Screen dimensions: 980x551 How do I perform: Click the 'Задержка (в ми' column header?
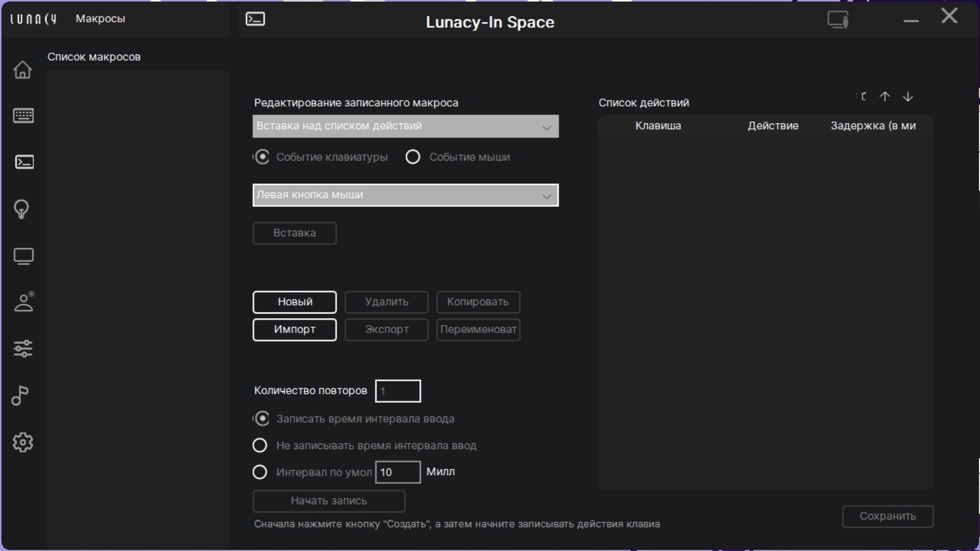[x=873, y=126]
